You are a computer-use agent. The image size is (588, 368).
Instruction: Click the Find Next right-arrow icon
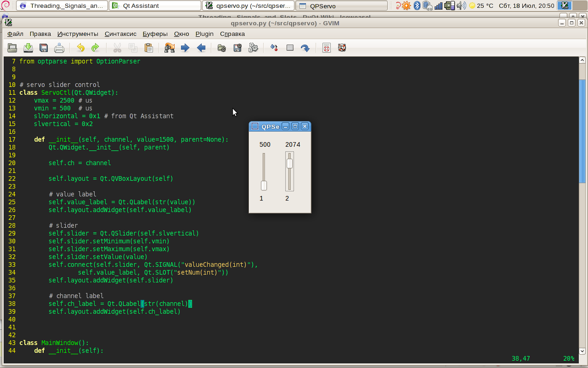click(185, 48)
